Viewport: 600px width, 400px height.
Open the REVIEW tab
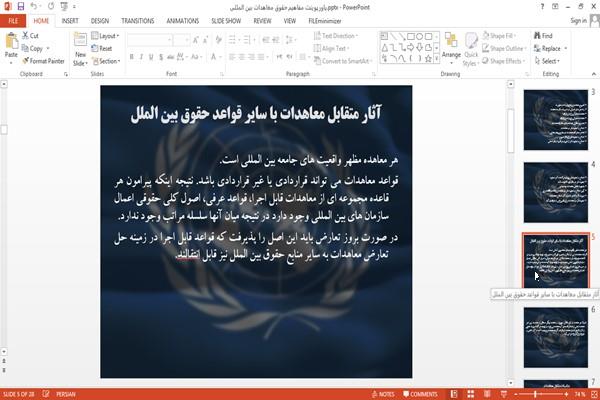262,21
